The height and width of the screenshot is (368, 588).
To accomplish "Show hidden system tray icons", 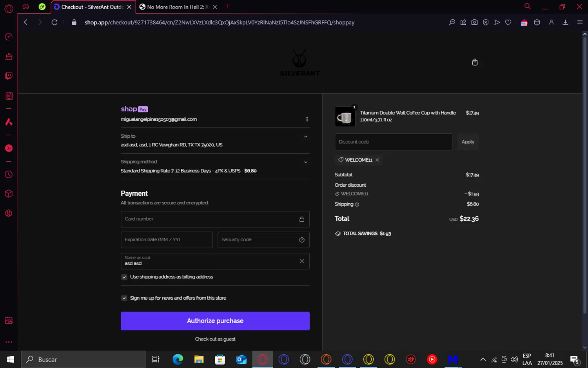I will [x=483, y=359].
